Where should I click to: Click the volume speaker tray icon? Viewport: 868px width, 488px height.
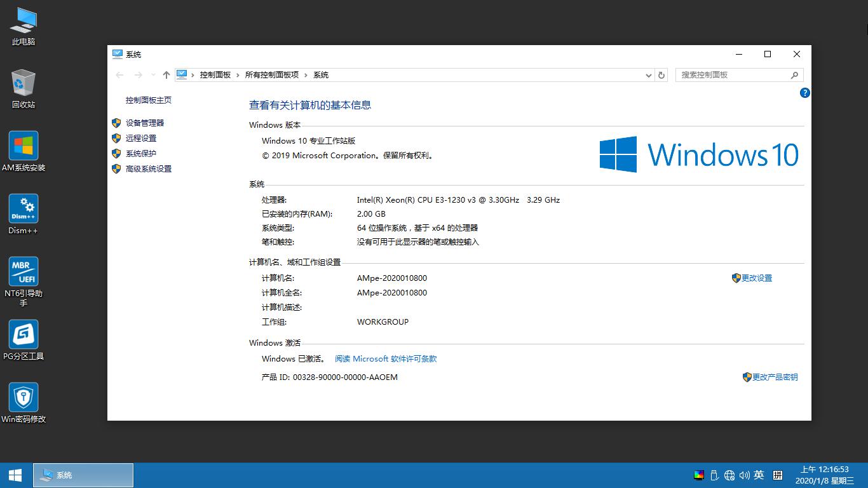click(744, 475)
